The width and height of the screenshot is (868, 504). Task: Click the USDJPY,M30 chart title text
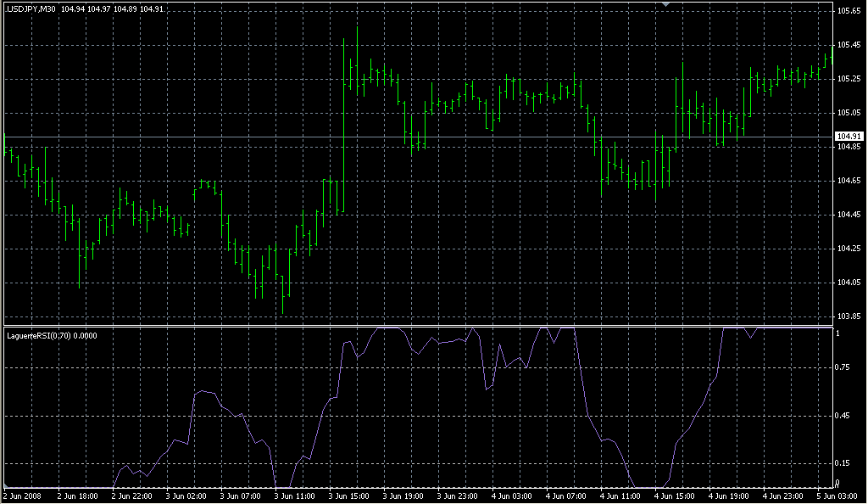pos(32,8)
